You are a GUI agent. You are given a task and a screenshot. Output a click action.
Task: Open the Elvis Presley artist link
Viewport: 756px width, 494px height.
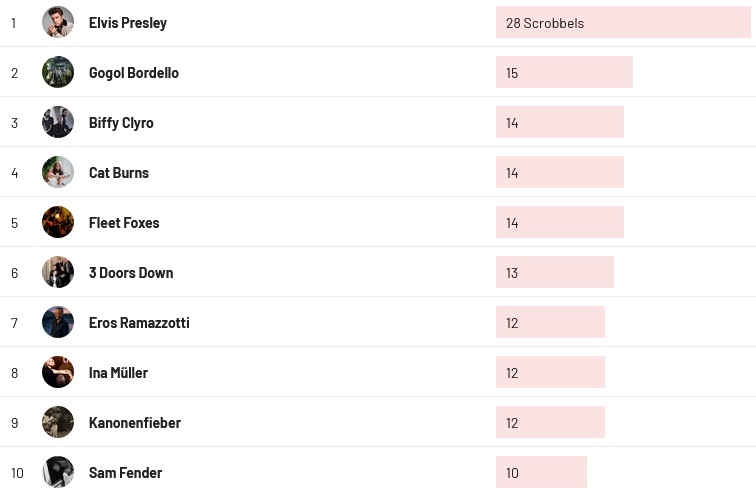point(128,23)
